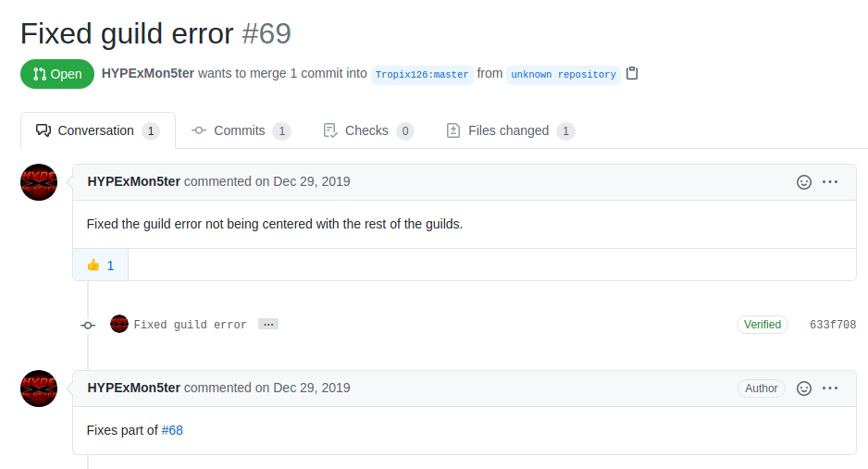Click the small avatar next to commit
This screenshot has width=868, height=469.
coord(119,324)
